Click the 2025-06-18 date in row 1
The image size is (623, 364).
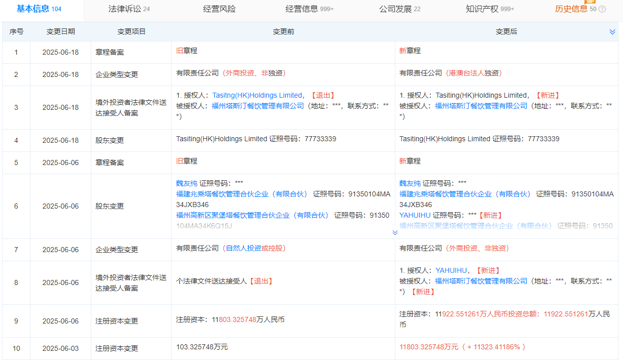(x=61, y=52)
